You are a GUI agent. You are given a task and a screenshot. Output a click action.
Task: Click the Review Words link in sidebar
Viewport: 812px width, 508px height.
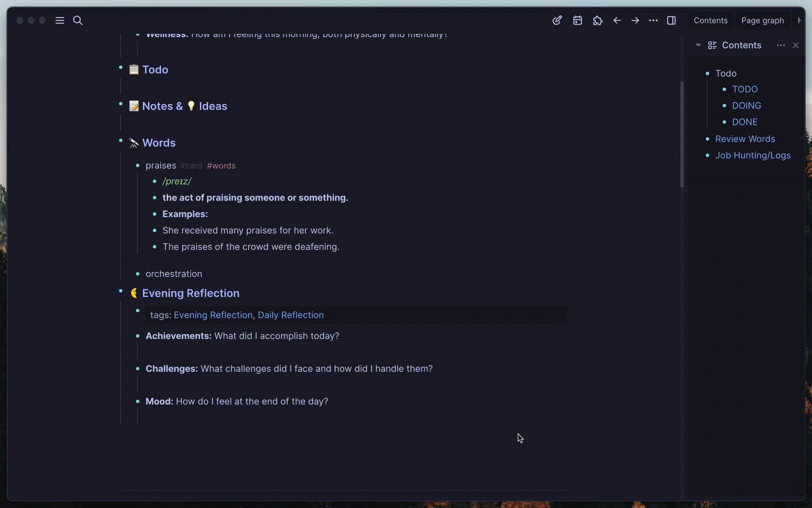point(746,139)
